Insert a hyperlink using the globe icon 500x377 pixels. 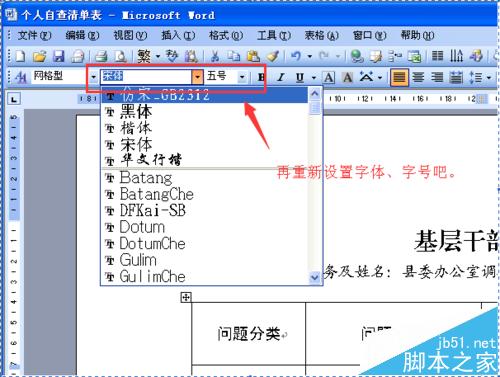pyautogui.click(x=357, y=56)
